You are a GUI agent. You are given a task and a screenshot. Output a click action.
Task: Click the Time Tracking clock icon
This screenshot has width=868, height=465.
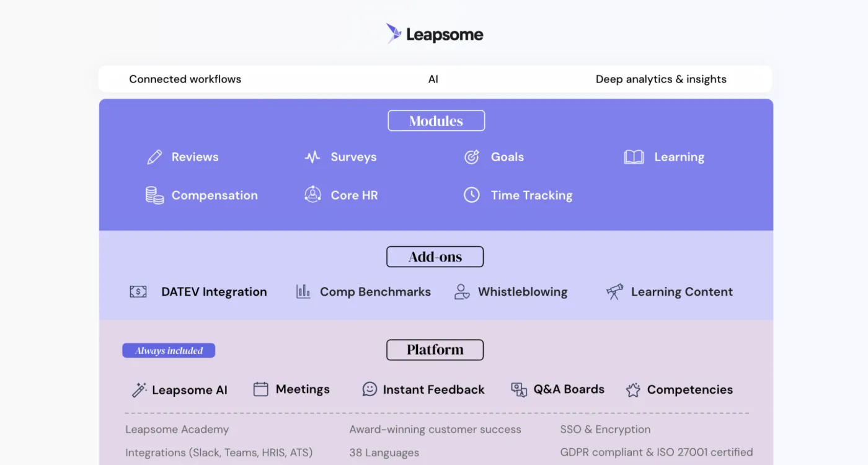(472, 195)
